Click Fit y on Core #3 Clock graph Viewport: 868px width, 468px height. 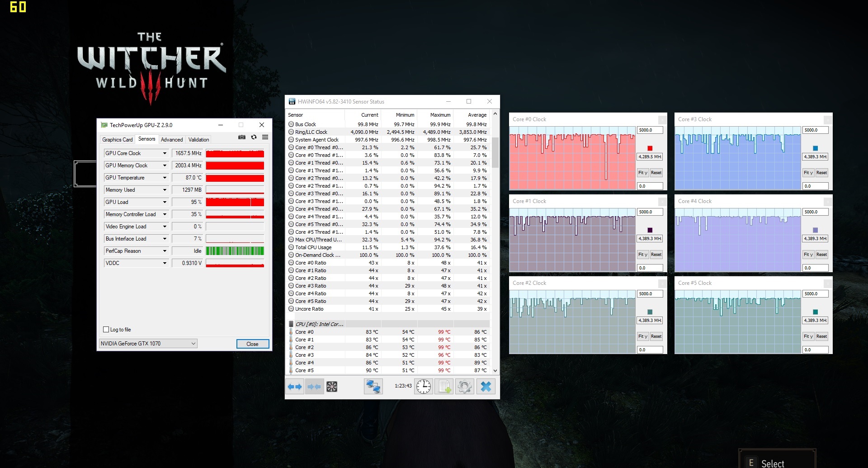(808, 173)
